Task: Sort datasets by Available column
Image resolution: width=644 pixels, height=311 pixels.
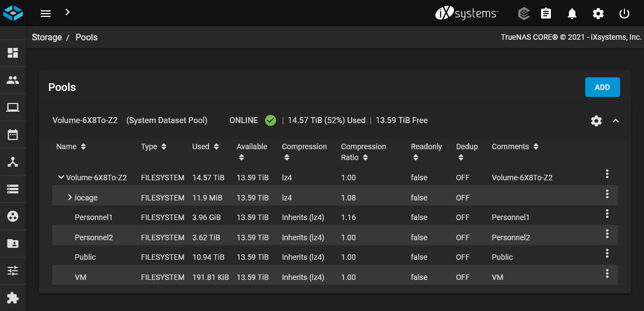Action: click(x=252, y=151)
